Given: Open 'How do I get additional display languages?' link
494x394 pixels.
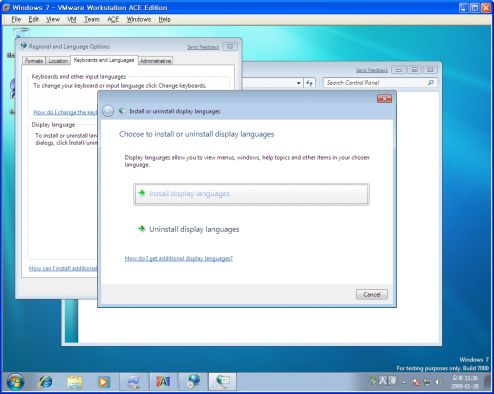Looking at the screenshot, I should pyautogui.click(x=179, y=258).
